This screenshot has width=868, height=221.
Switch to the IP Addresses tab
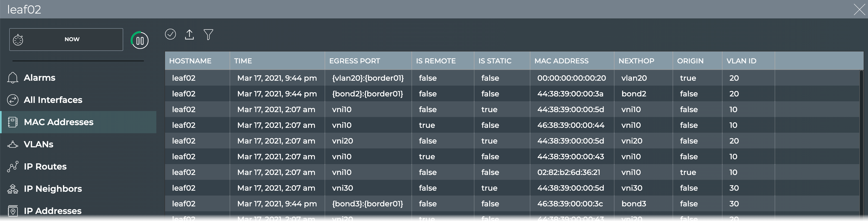pyautogui.click(x=53, y=211)
